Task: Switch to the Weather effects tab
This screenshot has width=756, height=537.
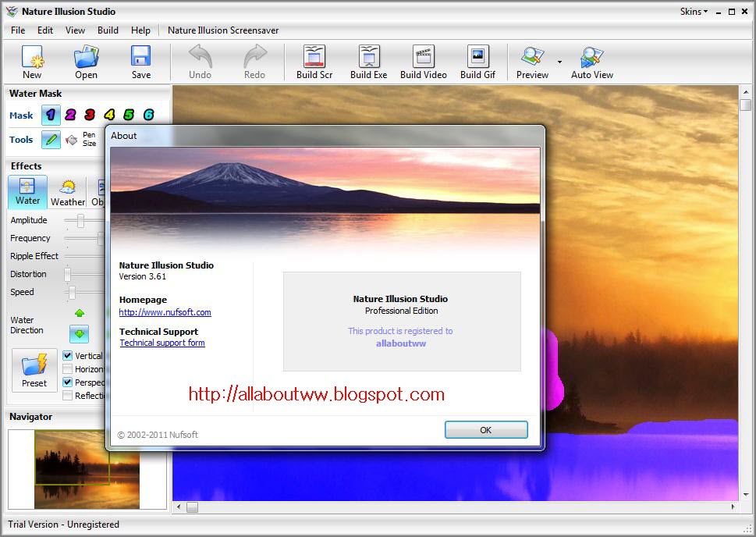Action: [68, 193]
